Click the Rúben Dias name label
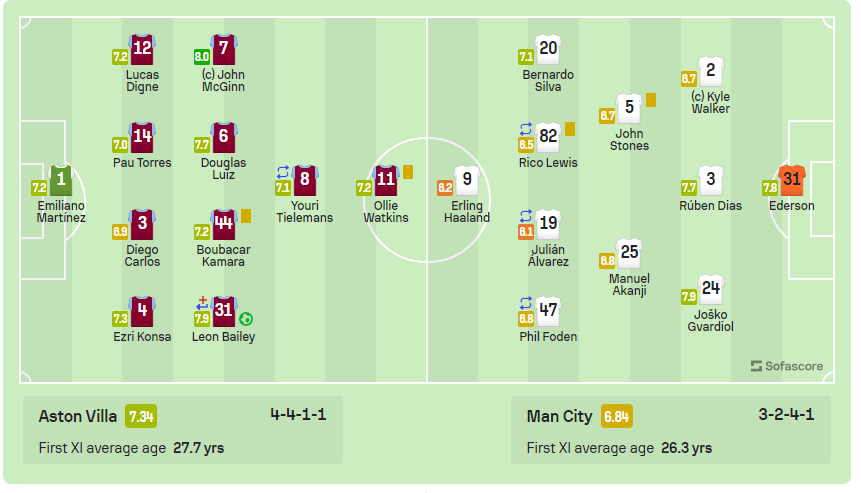Viewport: 861px width, 493px height. tap(711, 206)
